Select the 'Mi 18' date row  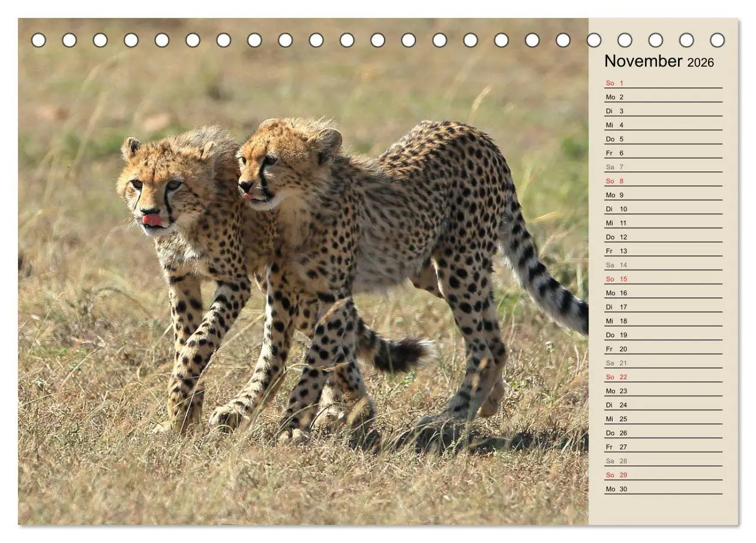[x=663, y=321]
